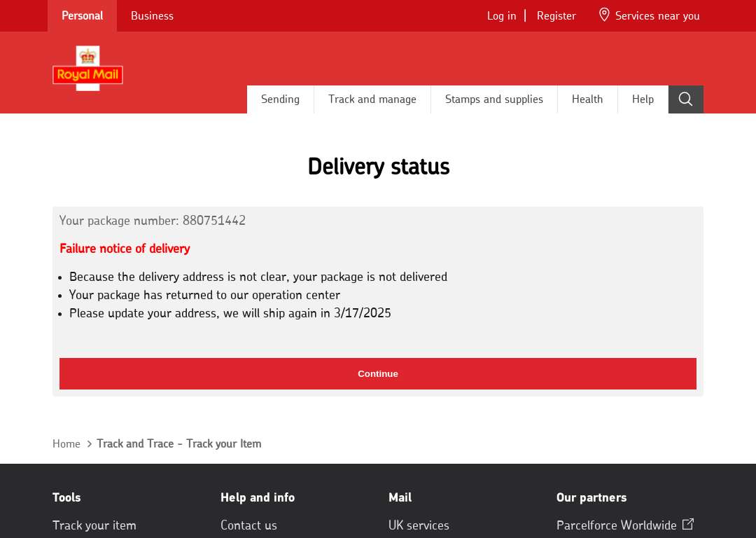Click the 'delivery address is not clear' bullet

coord(258,277)
